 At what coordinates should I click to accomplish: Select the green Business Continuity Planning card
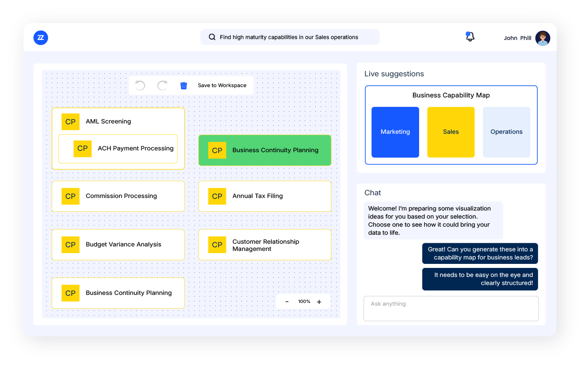[x=265, y=150]
